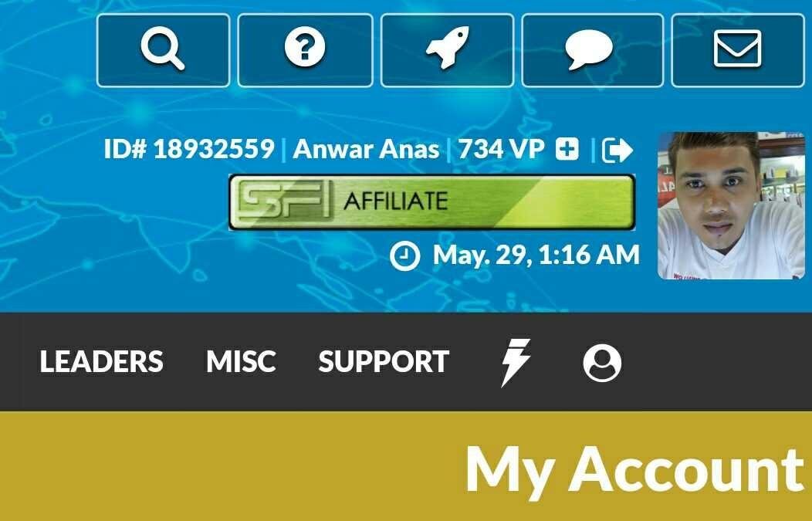Open the lightning bolt menu icon
Viewport: 812px width, 521px height.
pyautogui.click(x=516, y=362)
